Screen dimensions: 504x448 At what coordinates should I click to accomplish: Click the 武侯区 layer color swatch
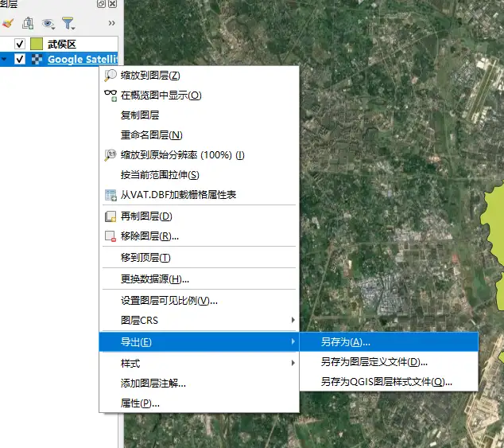point(37,44)
